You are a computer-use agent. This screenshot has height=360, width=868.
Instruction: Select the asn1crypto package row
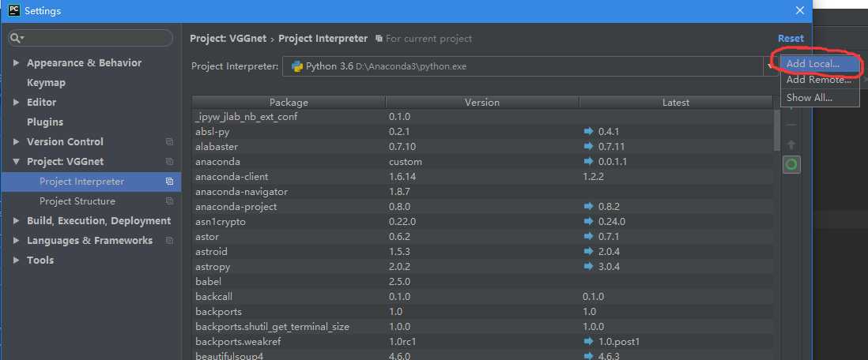coord(482,222)
